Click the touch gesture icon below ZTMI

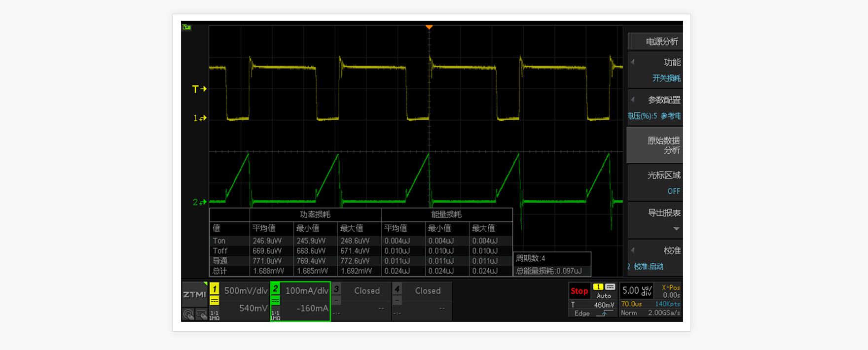coord(188,314)
